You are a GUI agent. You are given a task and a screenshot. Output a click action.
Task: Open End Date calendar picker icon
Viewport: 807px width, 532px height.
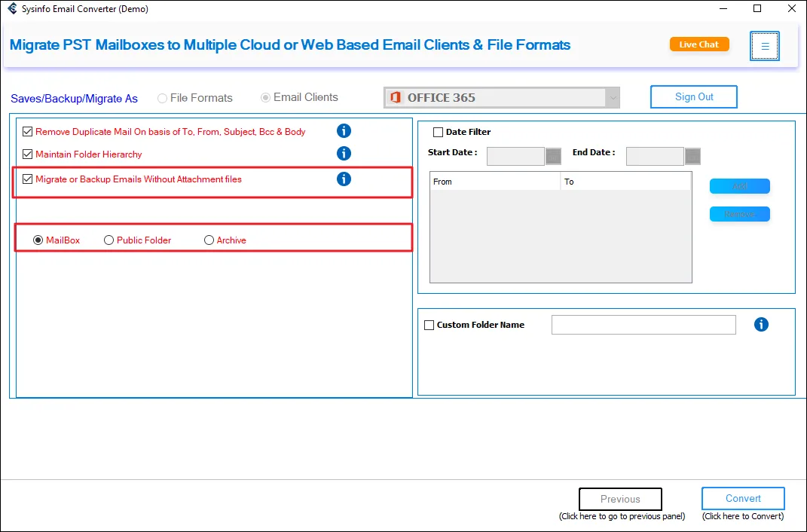[693, 157]
